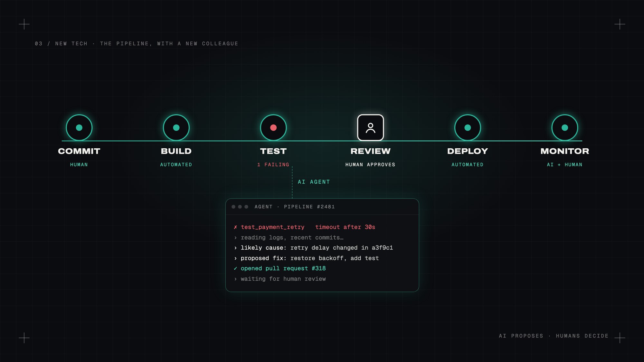Click the AI AGENT connector label
The width and height of the screenshot is (644, 362).
tap(314, 182)
